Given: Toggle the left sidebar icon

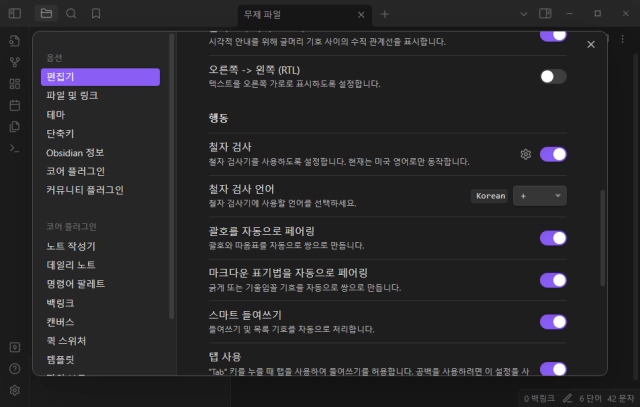Looking at the screenshot, I should 15,13.
